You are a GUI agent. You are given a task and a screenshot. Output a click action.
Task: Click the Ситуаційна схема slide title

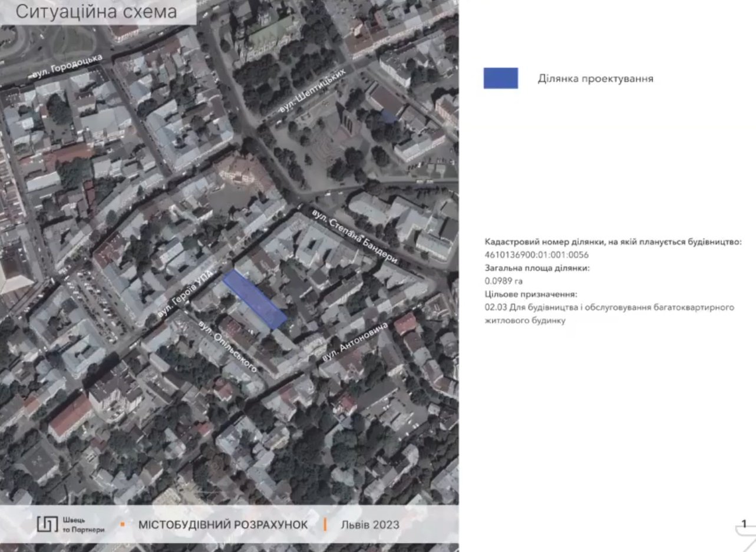(96, 12)
